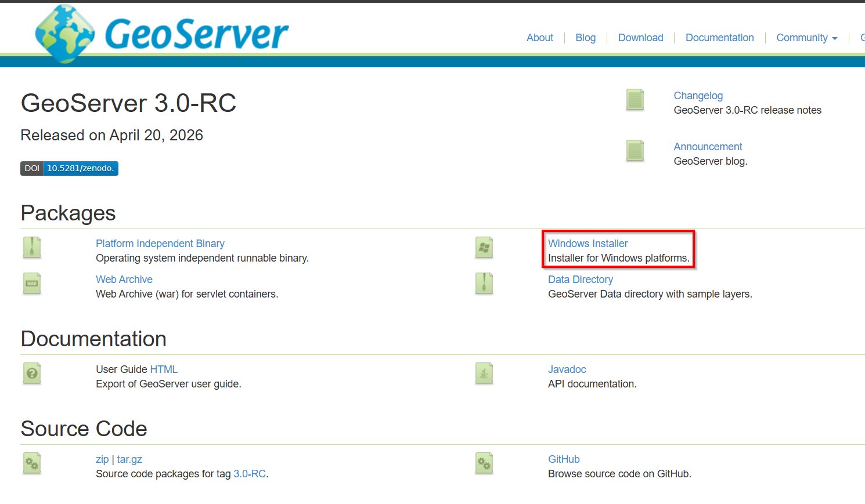This screenshot has width=865, height=504.
Task: Click the Platform Independent Binary zip icon
Action: pyautogui.click(x=32, y=248)
